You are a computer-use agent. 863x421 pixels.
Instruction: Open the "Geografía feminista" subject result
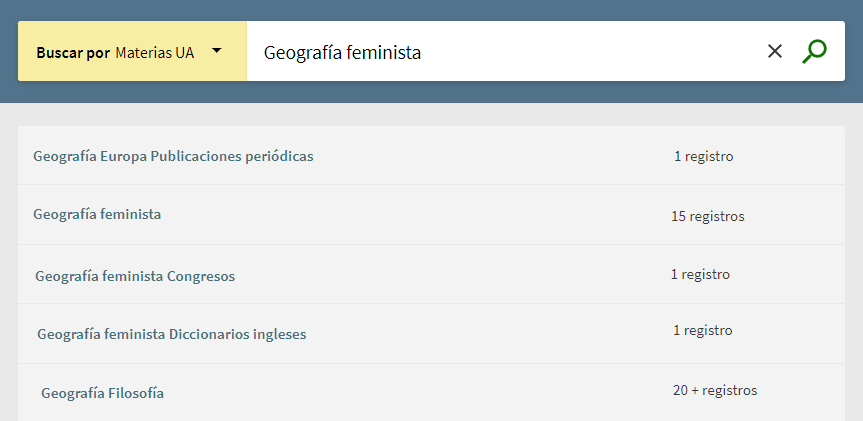pyautogui.click(x=97, y=214)
